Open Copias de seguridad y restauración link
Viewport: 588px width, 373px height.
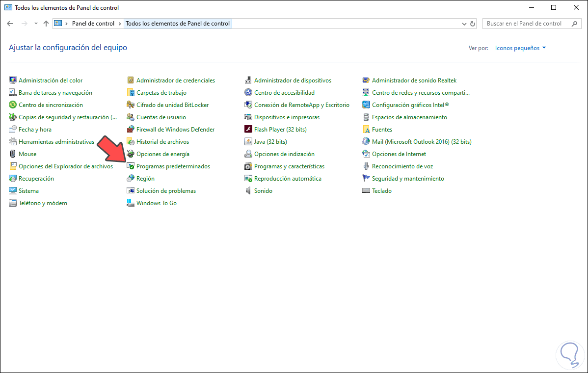tap(68, 117)
